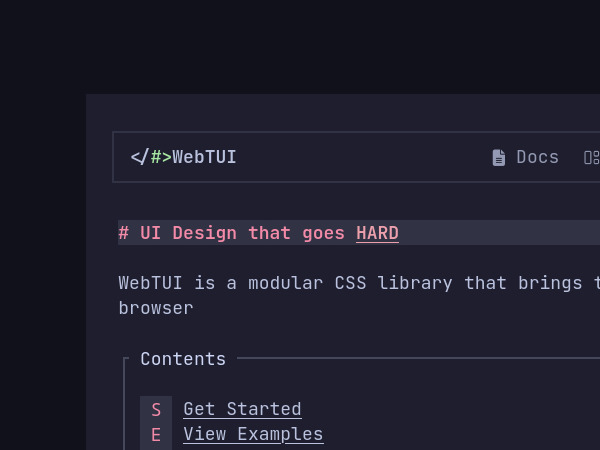The height and width of the screenshot is (450, 600).
Task: Click the word goes in the heading
Action: pyautogui.click(x=323, y=233)
